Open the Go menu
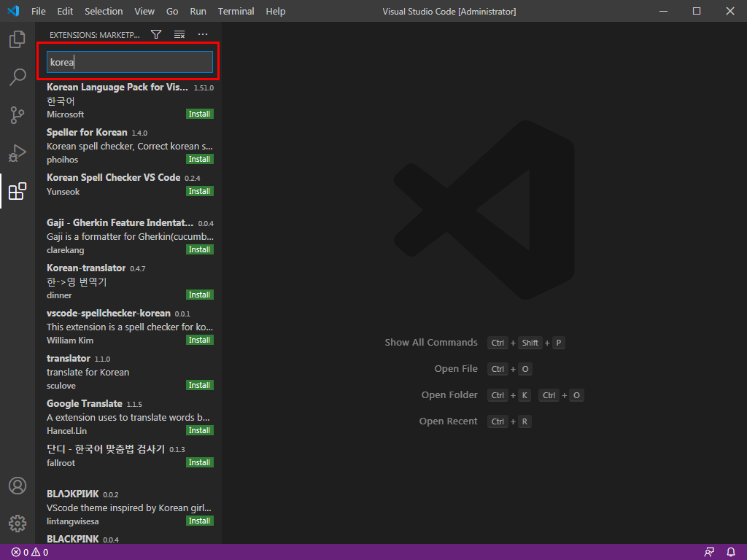 [x=172, y=11]
